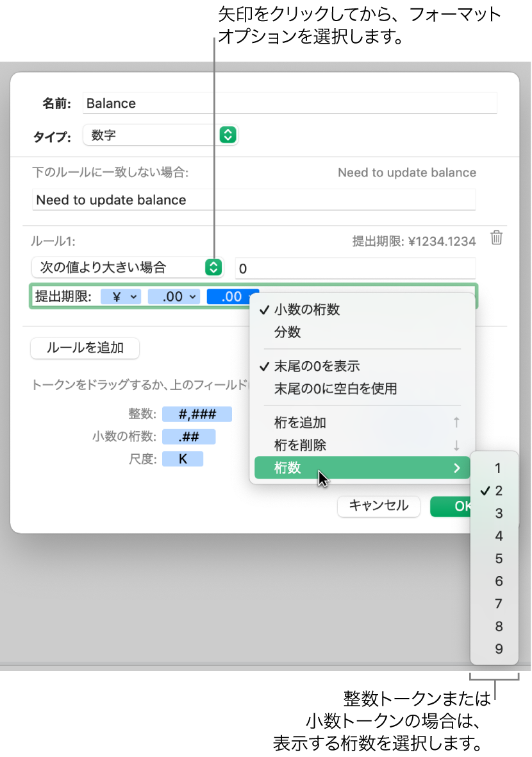Choose 6 digits in the submenu
532x757 pixels.
tap(495, 581)
